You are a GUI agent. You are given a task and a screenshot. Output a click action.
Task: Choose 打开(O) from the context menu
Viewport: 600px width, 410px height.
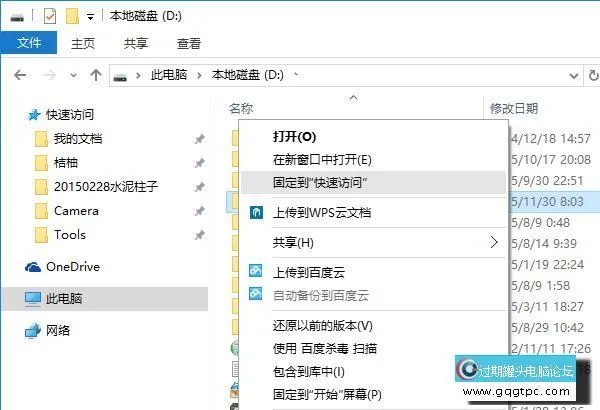click(373, 137)
